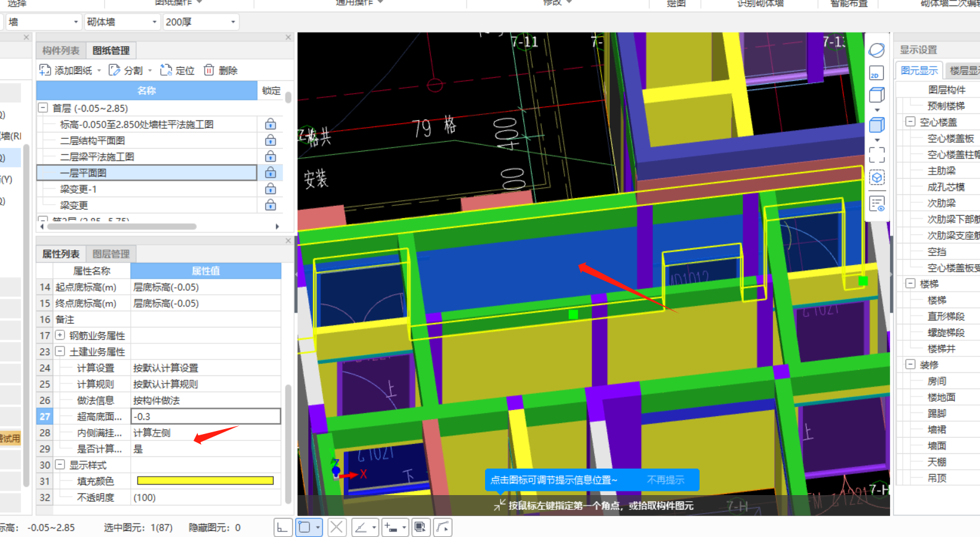Click the plus-bar dynamic input icon
Image resolution: width=980 pixels, height=537 pixels.
pos(391,527)
